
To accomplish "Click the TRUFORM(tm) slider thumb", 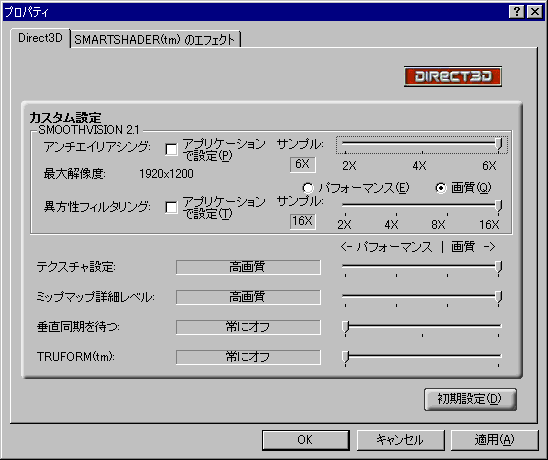I will pos(346,357).
